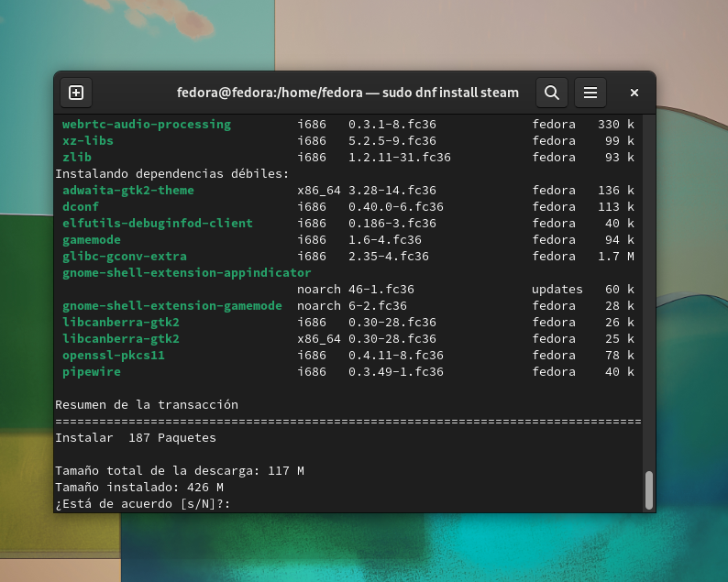Click the 330 k size of webrtc-audio-processing

click(x=616, y=125)
